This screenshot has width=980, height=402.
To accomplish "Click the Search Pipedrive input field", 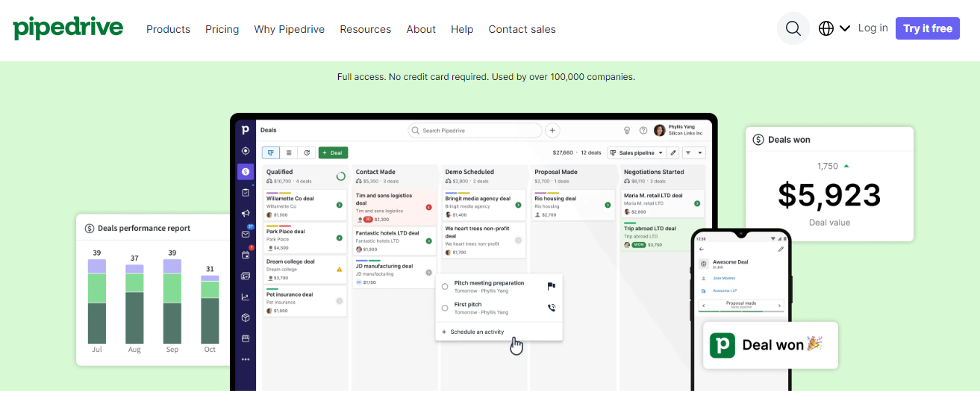I will tap(478, 130).
